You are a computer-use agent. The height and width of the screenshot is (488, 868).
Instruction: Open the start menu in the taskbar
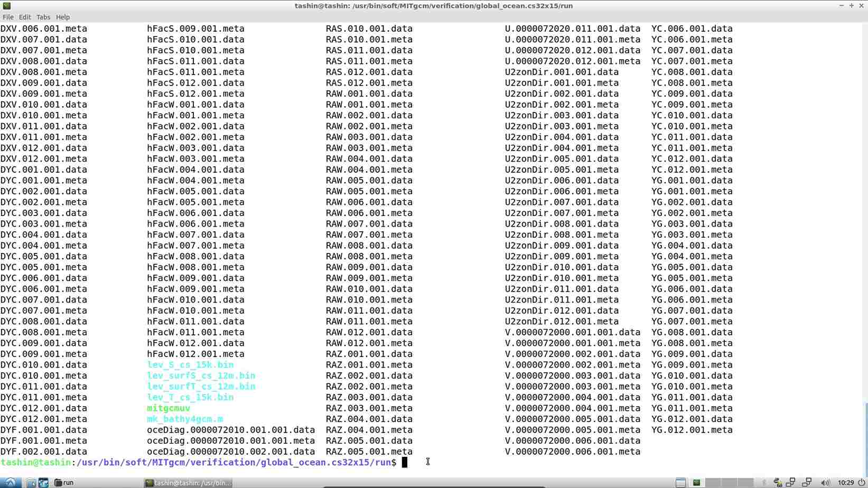10,482
